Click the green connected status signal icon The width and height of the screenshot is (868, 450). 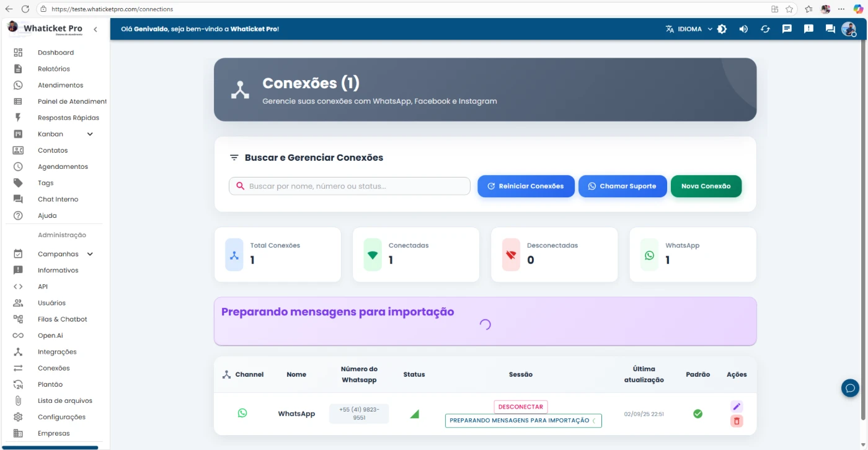coord(414,414)
